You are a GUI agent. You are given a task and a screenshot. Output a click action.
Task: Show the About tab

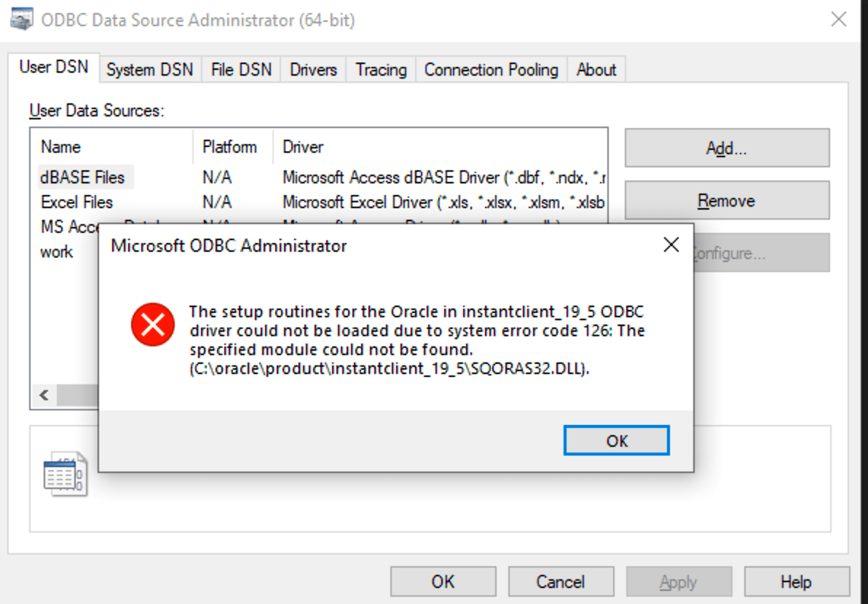pos(596,70)
